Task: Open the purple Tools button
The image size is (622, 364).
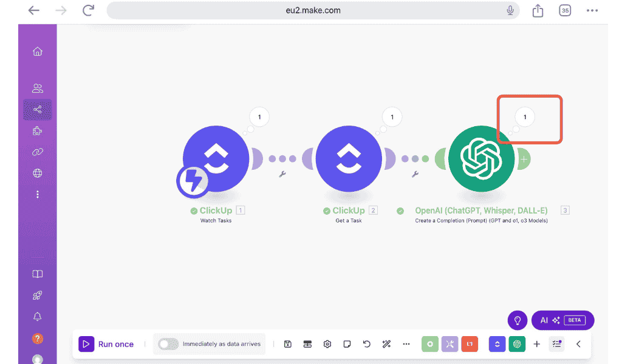Action: pos(450,344)
